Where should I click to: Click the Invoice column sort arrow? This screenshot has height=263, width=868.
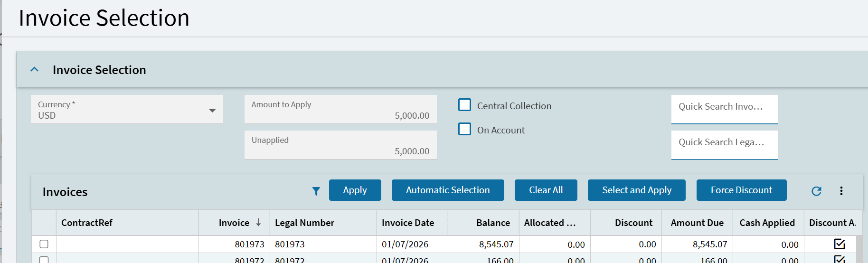coord(258,223)
